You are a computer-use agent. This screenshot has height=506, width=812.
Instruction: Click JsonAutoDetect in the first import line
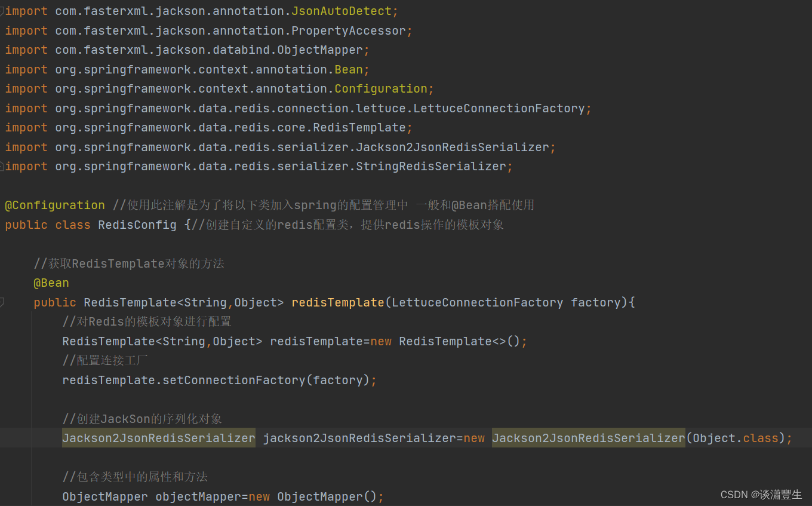point(345,11)
